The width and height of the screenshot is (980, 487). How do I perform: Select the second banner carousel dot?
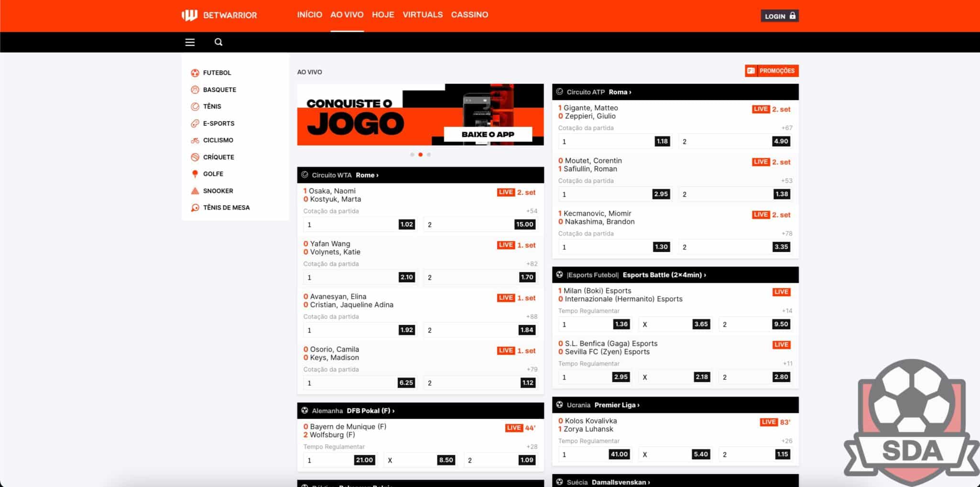(x=420, y=155)
